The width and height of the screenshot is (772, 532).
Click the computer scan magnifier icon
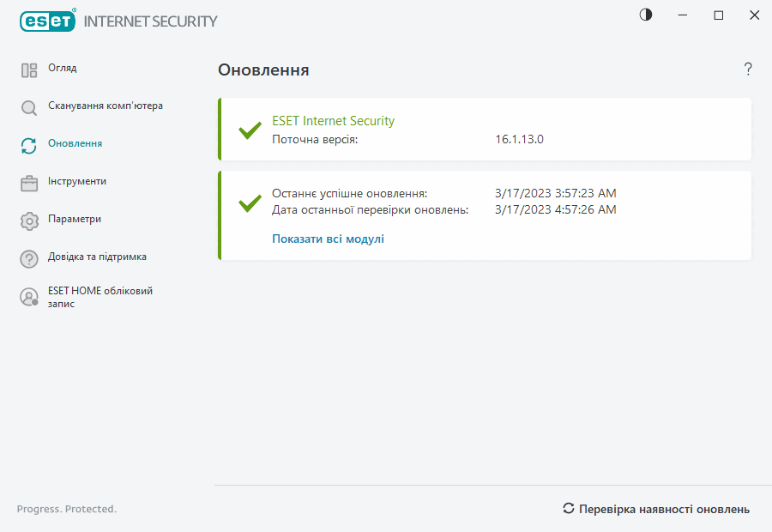29,108
